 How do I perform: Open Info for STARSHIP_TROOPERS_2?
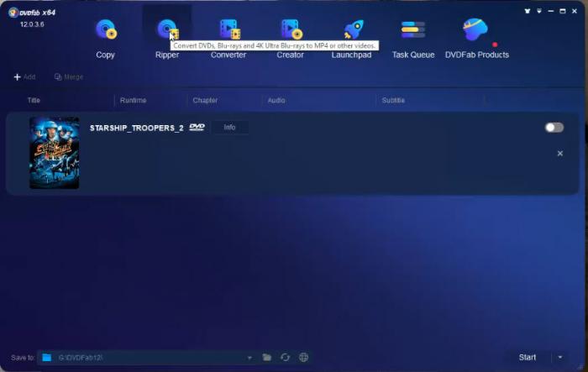point(229,128)
